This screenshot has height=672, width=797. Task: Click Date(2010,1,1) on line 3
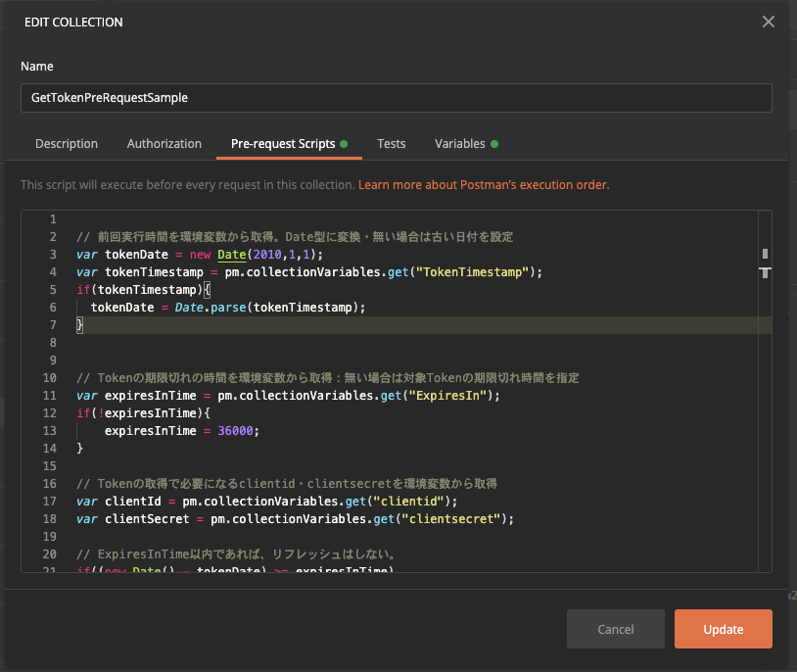[x=267, y=254]
